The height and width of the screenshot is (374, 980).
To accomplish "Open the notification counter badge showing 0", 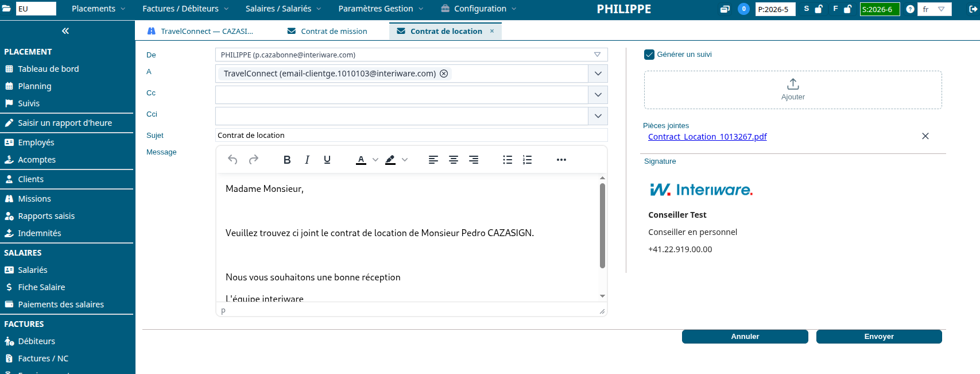I will (x=743, y=9).
